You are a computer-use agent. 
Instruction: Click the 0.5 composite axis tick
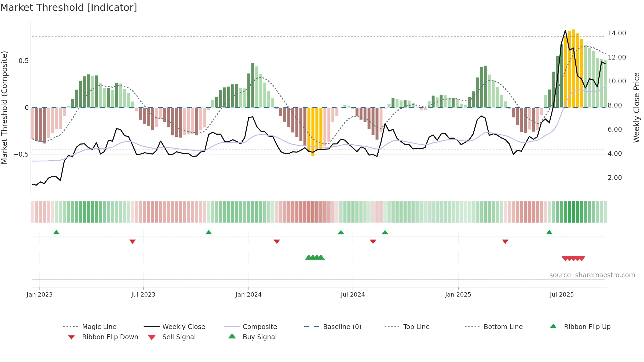click(24, 61)
